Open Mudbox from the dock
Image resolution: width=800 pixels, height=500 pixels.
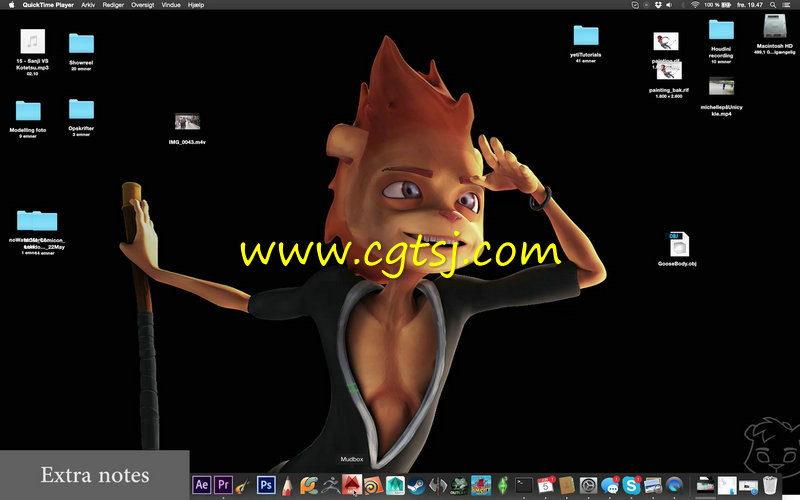tap(352, 485)
